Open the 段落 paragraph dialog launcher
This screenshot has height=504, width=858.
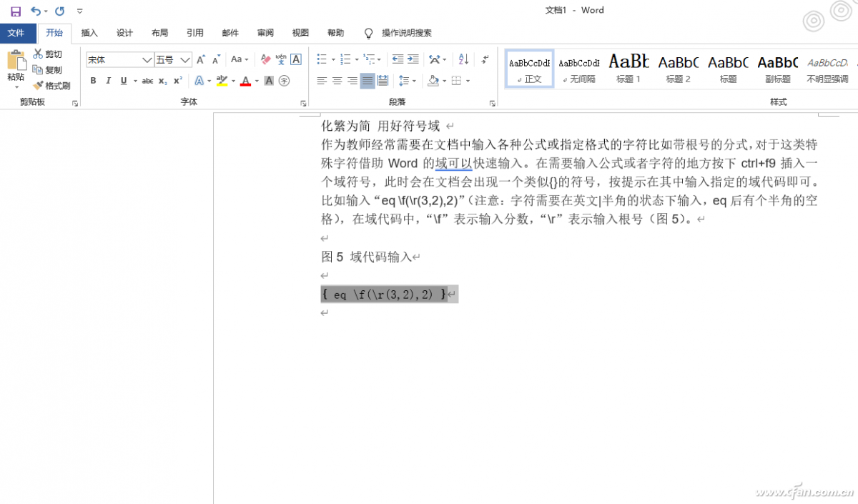pyautogui.click(x=492, y=104)
